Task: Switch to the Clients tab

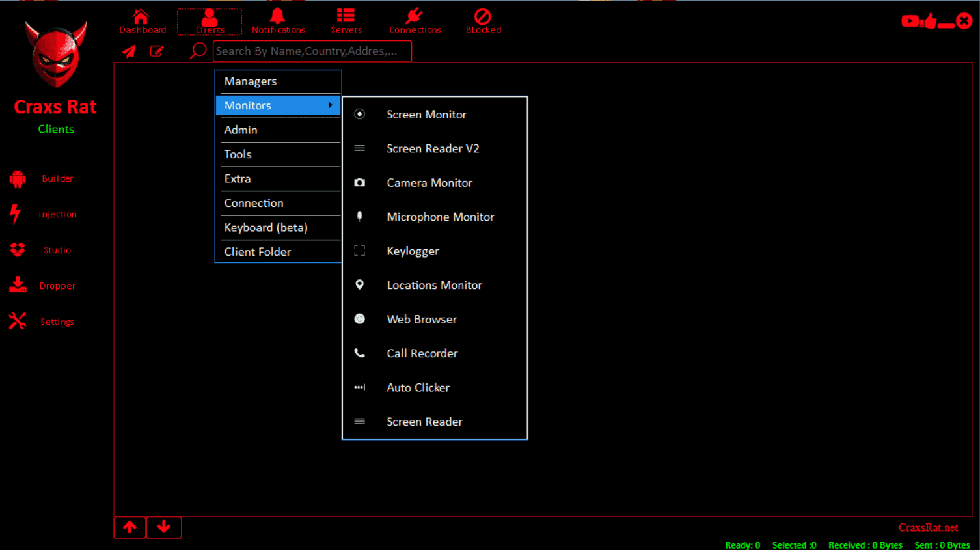Action: (210, 21)
